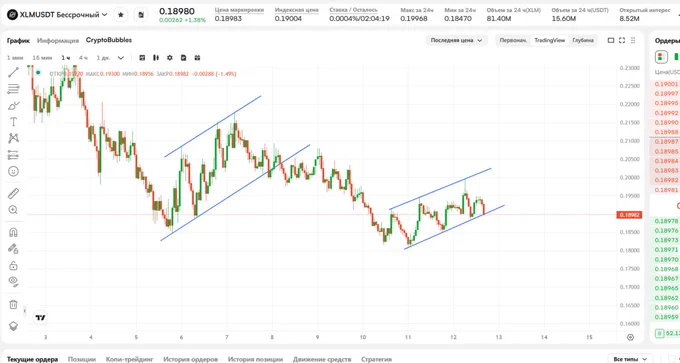Open Стратегия tab
Viewport: 680px width, 363px height.
pos(376,359)
